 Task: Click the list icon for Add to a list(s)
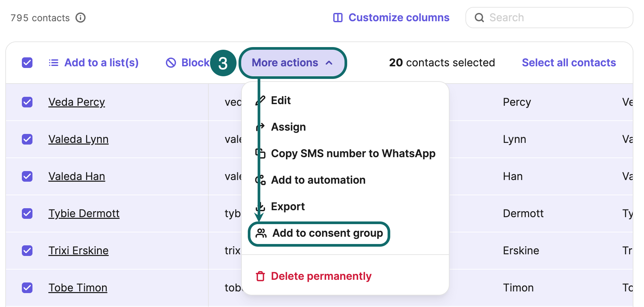(54, 63)
